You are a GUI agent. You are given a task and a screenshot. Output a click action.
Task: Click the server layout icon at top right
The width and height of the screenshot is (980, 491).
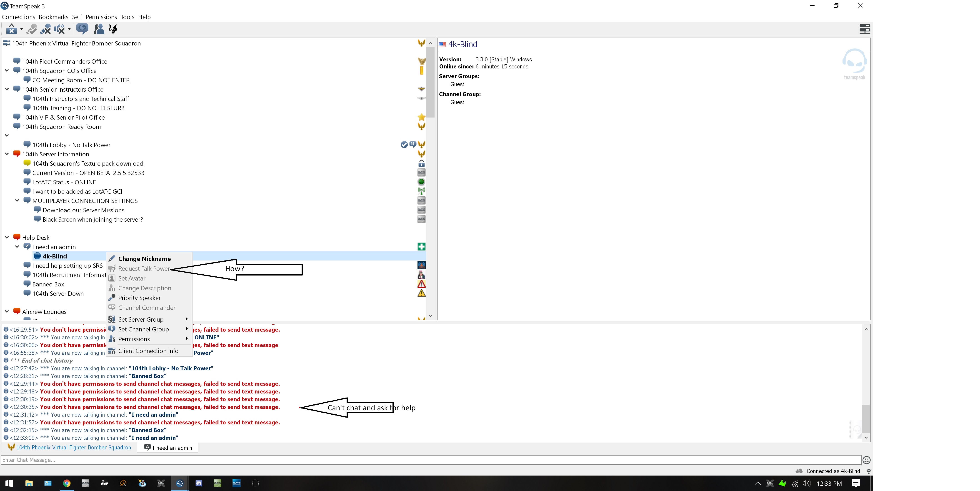[x=865, y=29]
